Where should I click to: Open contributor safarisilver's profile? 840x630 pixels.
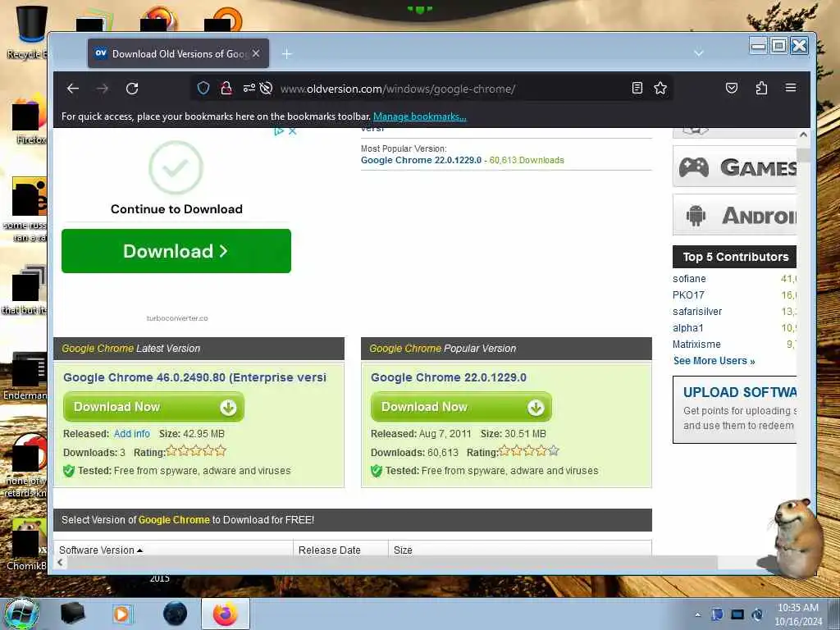(697, 311)
